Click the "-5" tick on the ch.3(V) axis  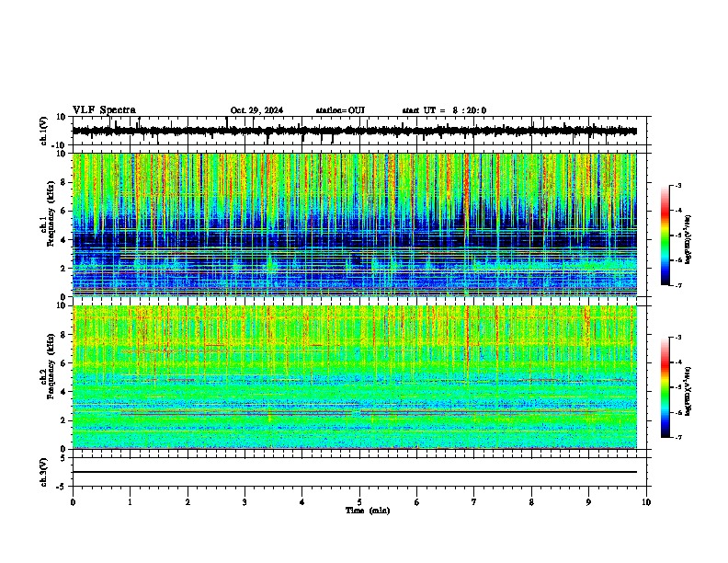tap(63, 487)
